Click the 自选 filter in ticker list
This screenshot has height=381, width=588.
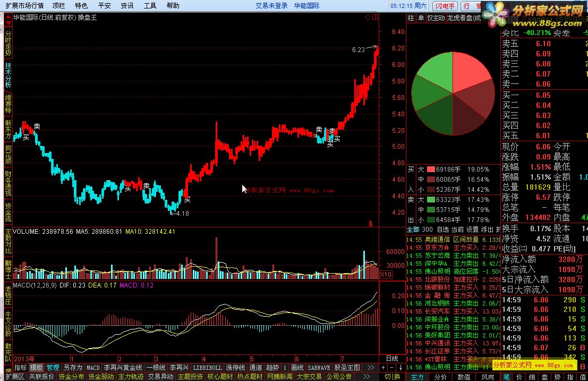tap(443, 229)
